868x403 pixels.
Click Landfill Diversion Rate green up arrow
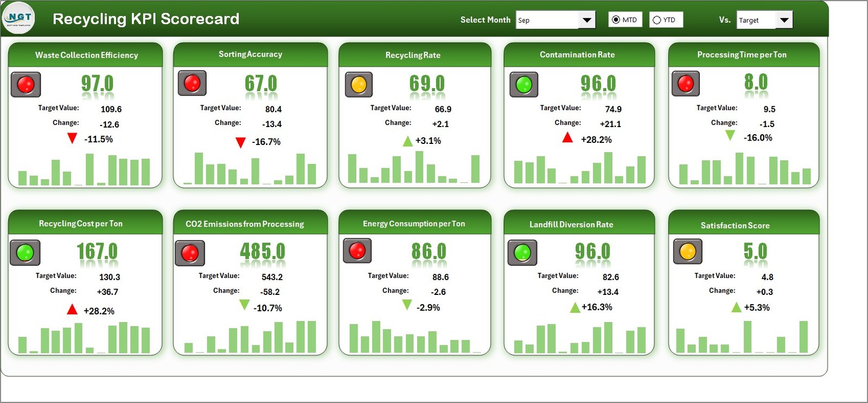575,308
